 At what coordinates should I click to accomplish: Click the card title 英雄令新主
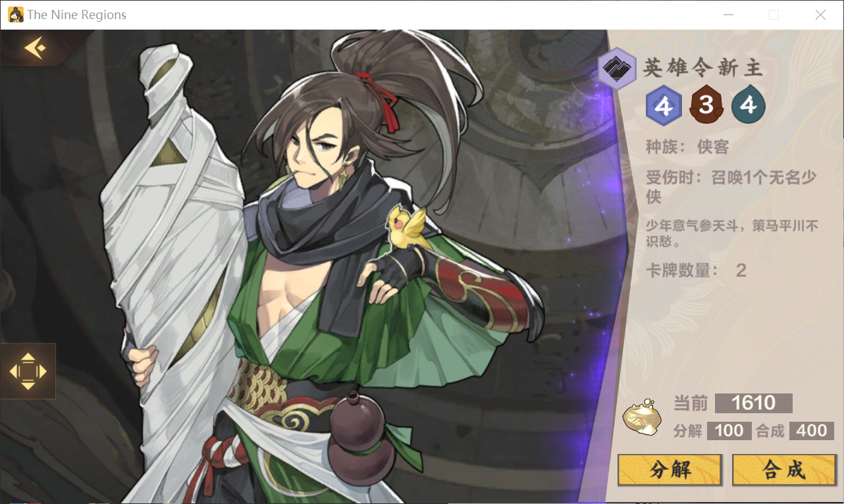coord(702,67)
